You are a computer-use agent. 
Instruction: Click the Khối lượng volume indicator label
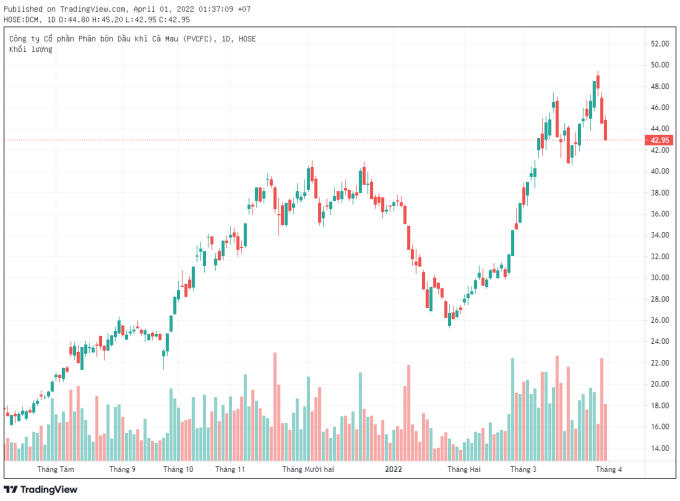pyautogui.click(x=31, y=49)
